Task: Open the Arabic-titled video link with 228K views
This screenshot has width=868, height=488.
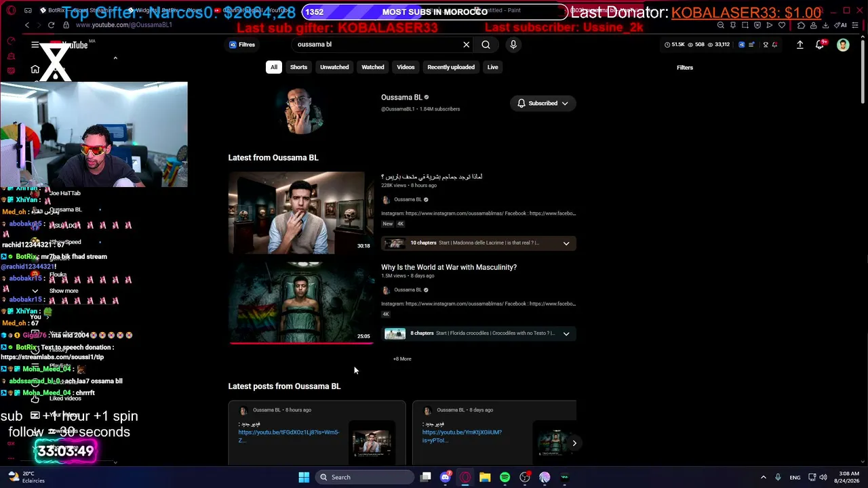Action: 432,177
